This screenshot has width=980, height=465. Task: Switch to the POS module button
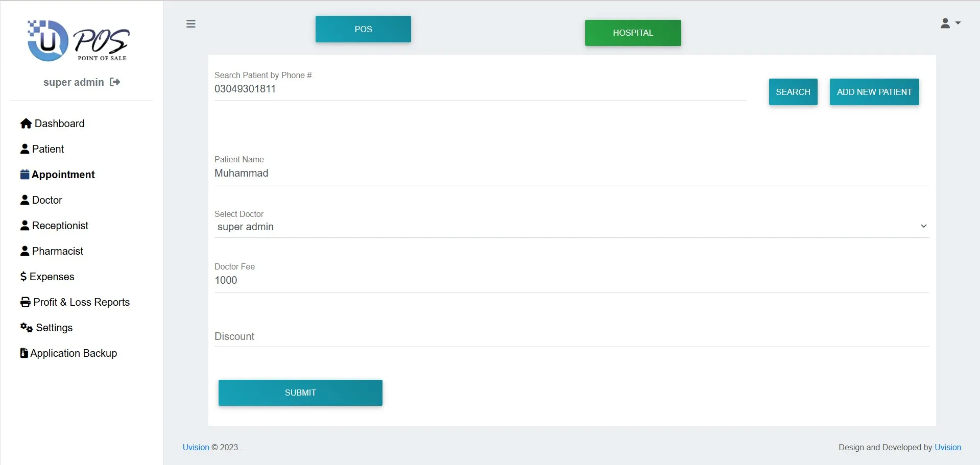point(363,29)
